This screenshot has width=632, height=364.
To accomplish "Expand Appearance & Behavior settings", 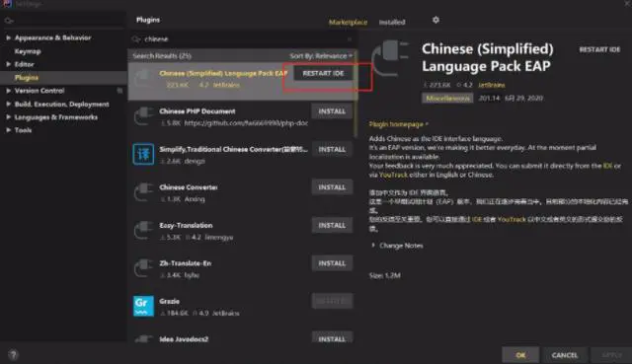I will [8, 37].
